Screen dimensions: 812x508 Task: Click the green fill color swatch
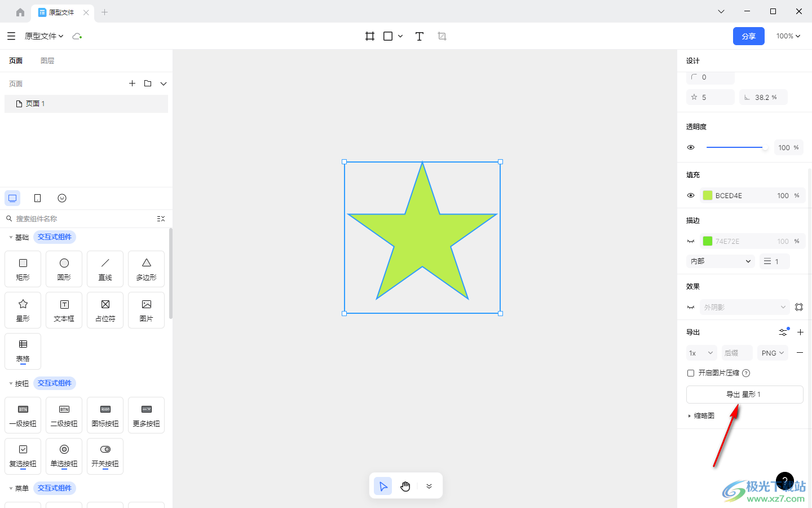click(x=708, y=195)
